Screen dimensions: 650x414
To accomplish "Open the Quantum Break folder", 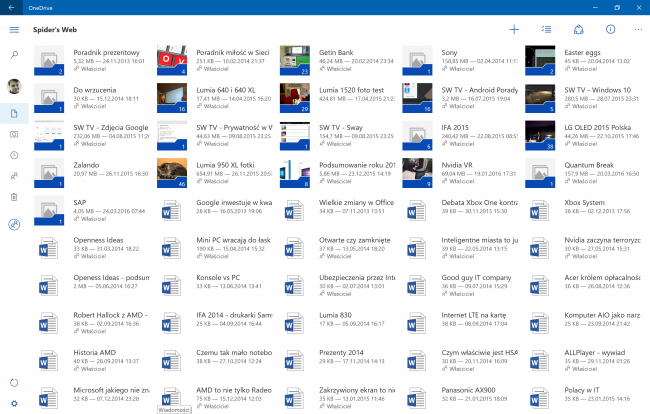I will (x=583, y=173).
